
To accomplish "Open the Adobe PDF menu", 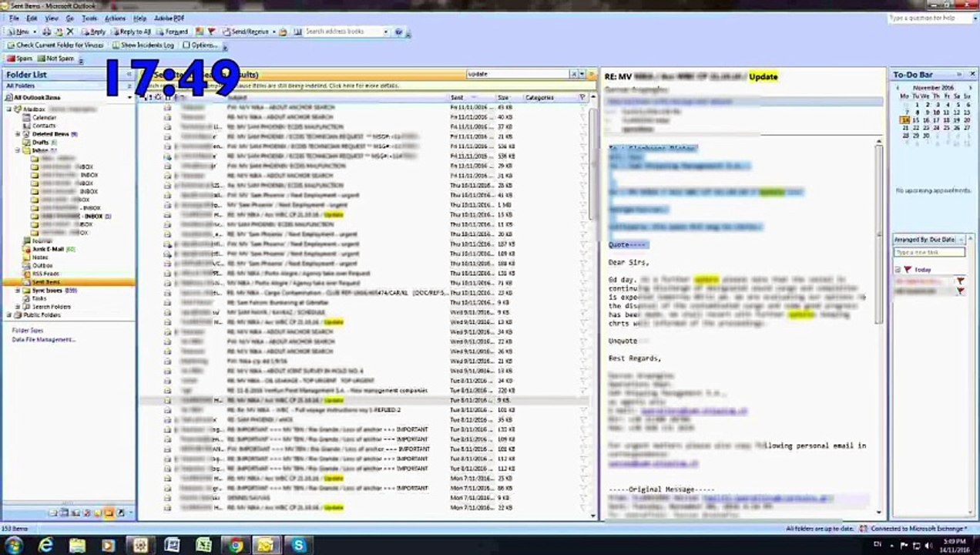I will pos(169,18).
